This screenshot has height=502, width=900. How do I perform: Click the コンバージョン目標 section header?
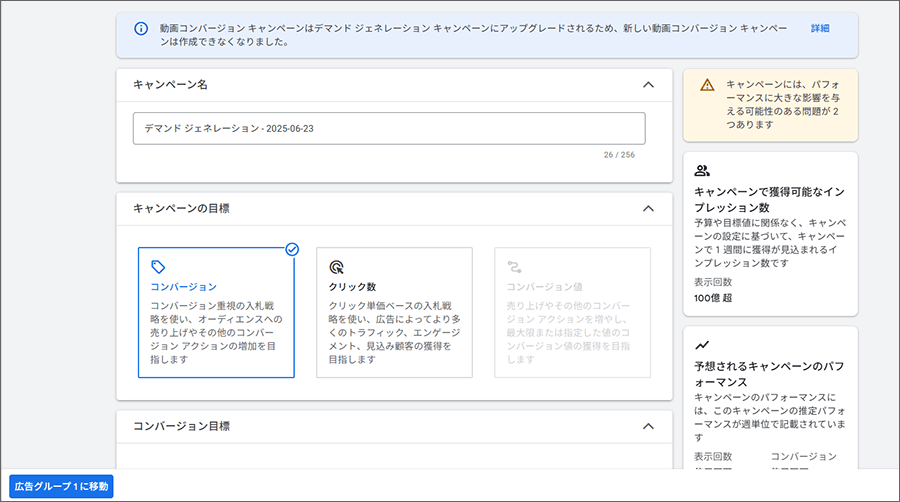pyautogui.click(x=394, y=426)
